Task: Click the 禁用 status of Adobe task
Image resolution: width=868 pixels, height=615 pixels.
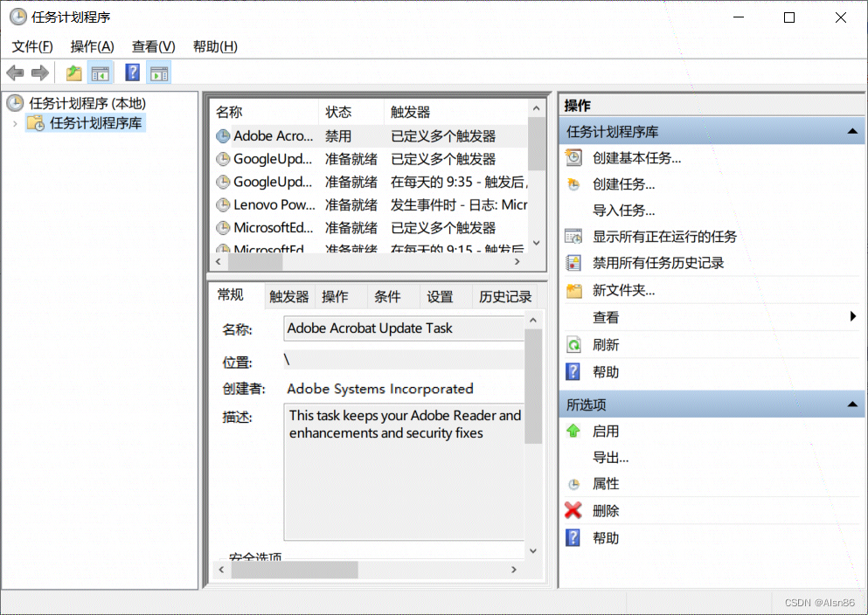Action: pyautogui.click(x=338, y=136)
